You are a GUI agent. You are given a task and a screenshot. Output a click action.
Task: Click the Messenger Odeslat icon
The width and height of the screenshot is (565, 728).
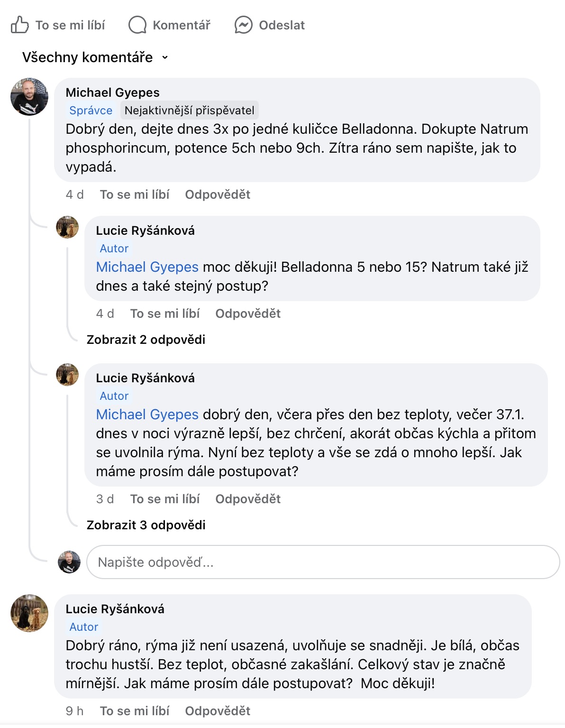[x=243, y=25]
